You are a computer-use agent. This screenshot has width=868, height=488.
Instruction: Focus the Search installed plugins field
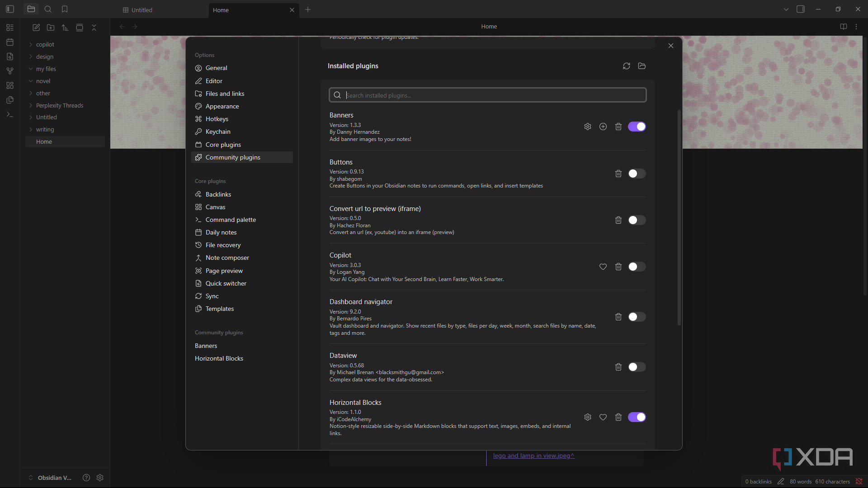pyautogui.click(x=488, y=95)
